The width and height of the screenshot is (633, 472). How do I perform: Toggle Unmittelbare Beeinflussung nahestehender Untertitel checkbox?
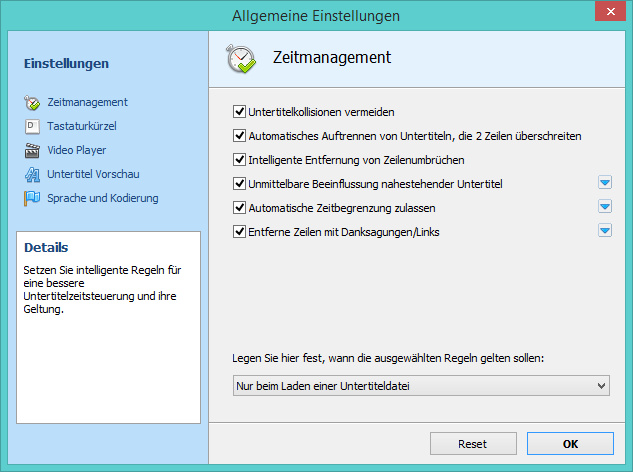pyautogui.click(x=239, y=184)
